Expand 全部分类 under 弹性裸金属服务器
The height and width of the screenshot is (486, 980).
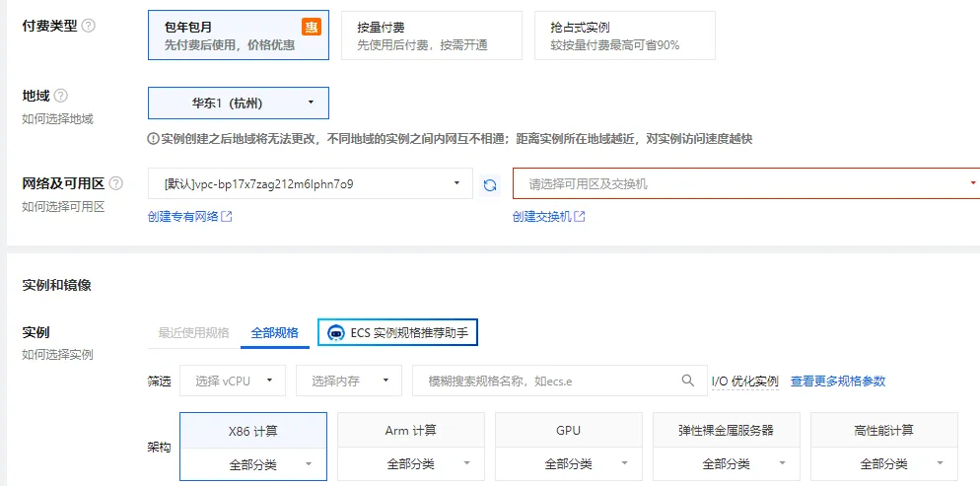(727, 464)
